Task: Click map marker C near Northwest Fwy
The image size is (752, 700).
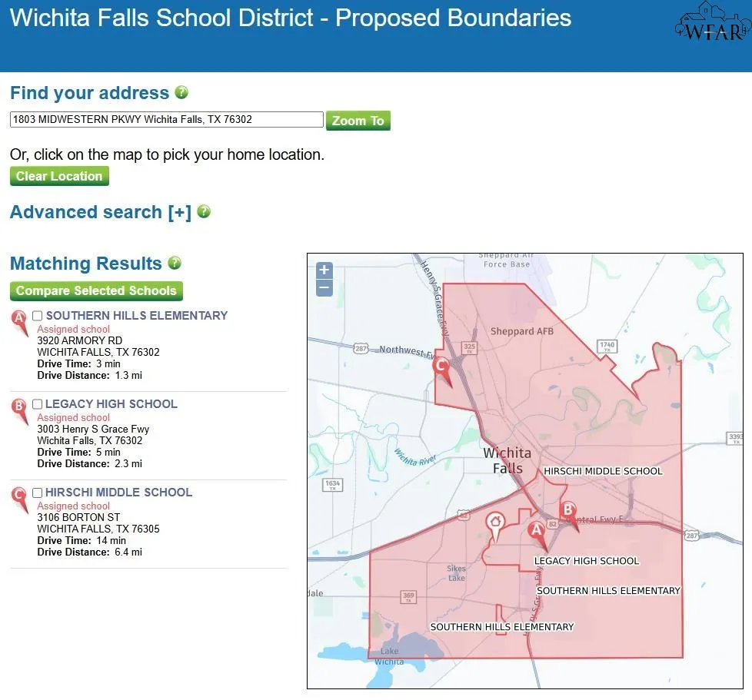Action: coord(441,370)
